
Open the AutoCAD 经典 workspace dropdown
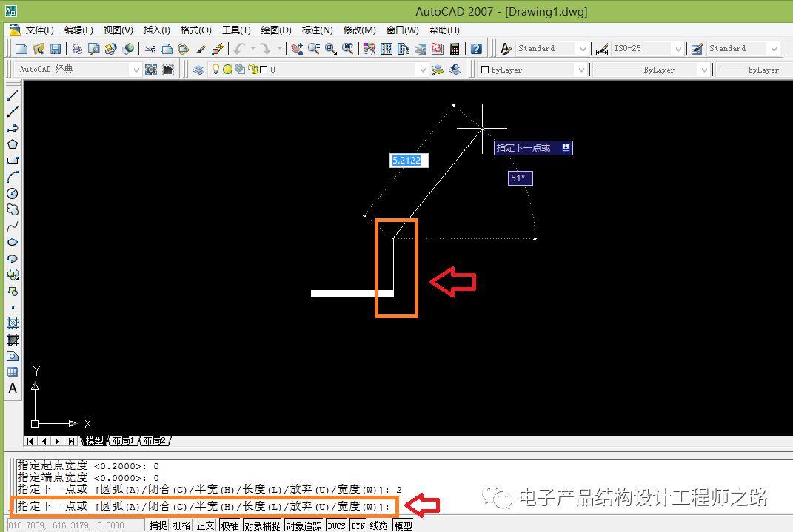[135, 70]
